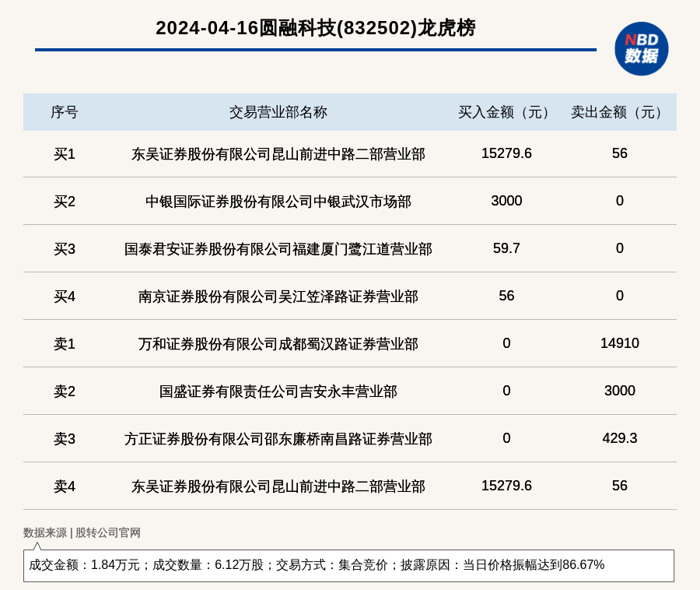Screen dimensions: 700x590
Task: Click sell amount 3000 in 卖2 row
Action: (620, 391)
